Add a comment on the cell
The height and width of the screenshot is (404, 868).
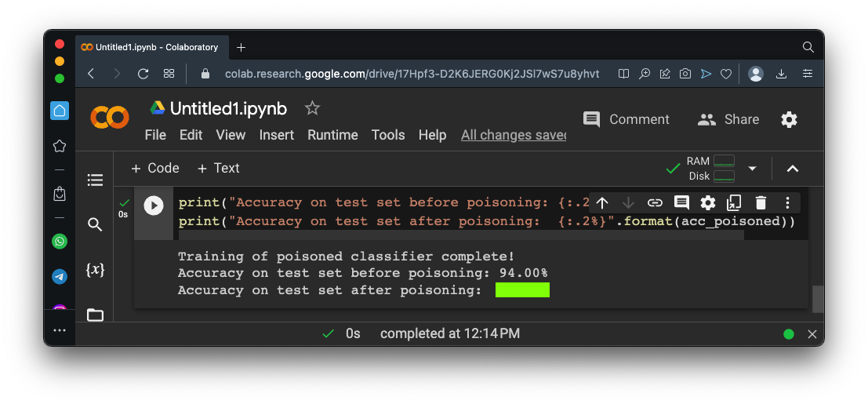[681, 203]
